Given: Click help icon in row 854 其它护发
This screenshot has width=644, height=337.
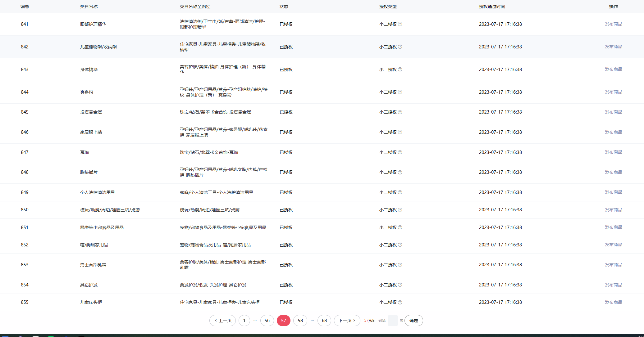Looking at the screenshot, I should click(x=400, y=285).
